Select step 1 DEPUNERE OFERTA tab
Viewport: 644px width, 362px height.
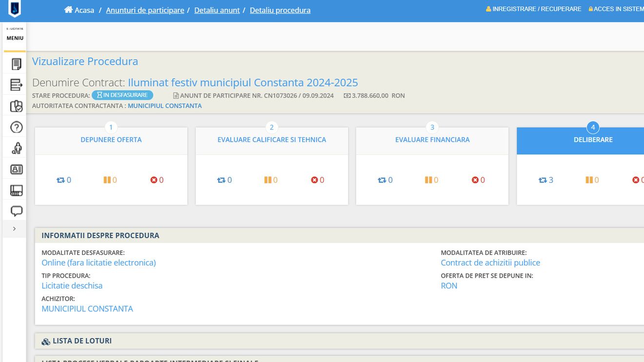coord(111,139)
